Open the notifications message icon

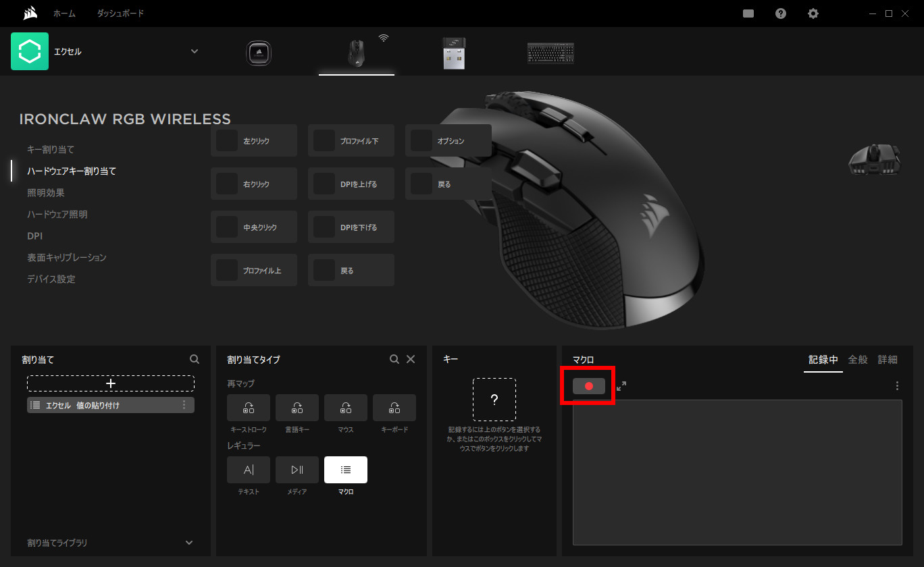(x=748, y=13)
